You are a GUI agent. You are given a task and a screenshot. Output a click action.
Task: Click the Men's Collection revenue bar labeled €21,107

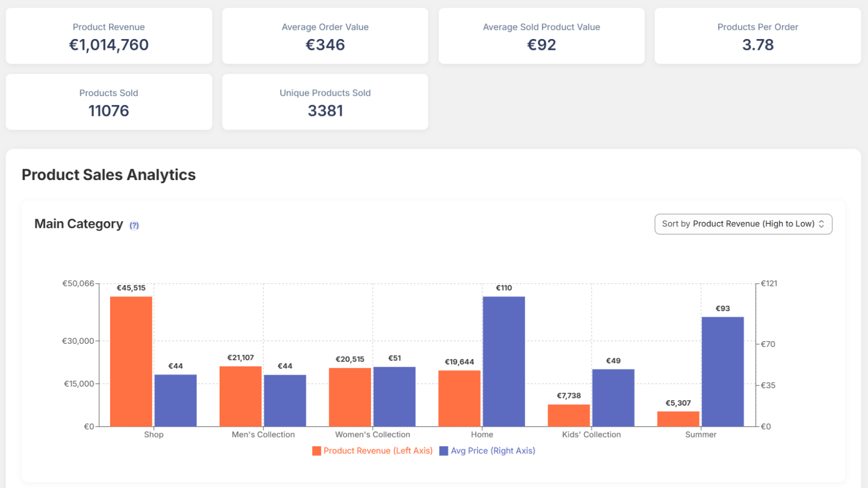[240, 396]
